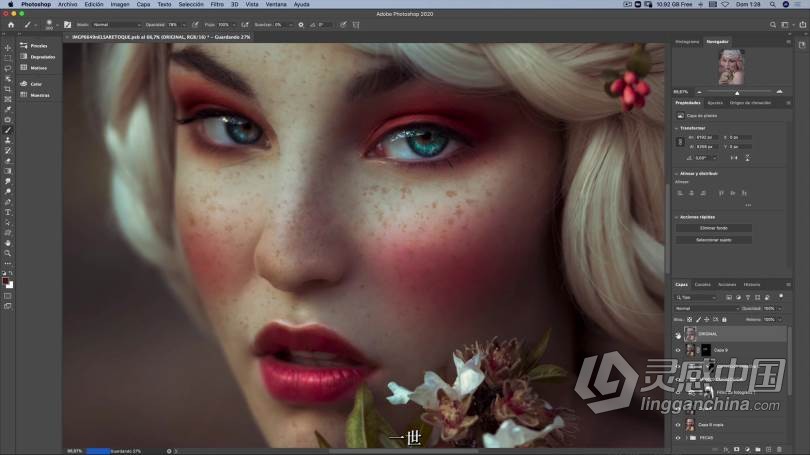Click the add layer mask icon
810x455 pixels.
[x=737, y=450]
